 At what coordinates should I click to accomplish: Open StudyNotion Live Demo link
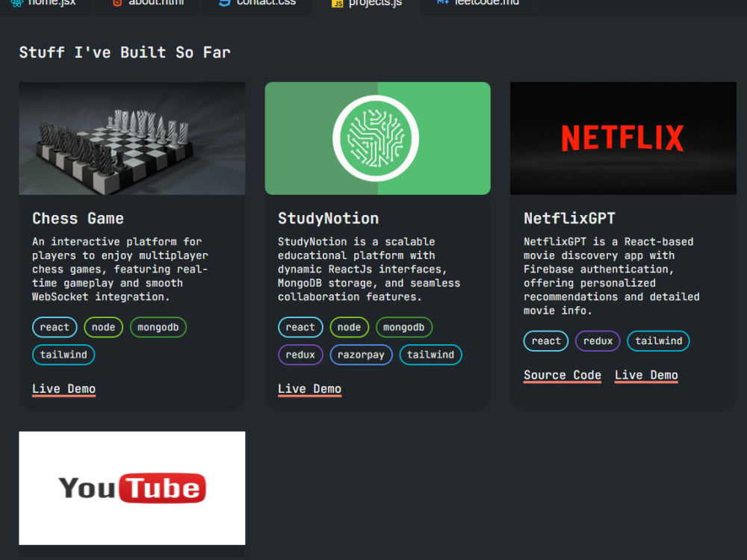310,389
